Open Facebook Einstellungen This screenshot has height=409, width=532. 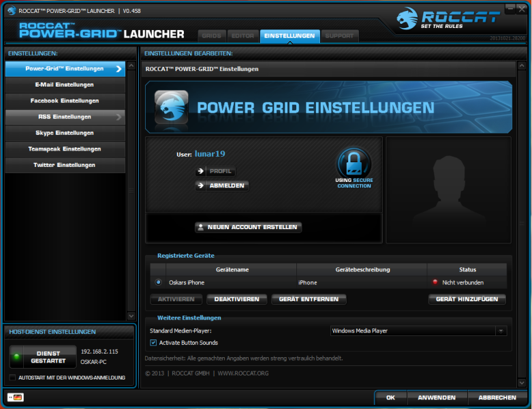pyautogui.click(x=65, y=101)
